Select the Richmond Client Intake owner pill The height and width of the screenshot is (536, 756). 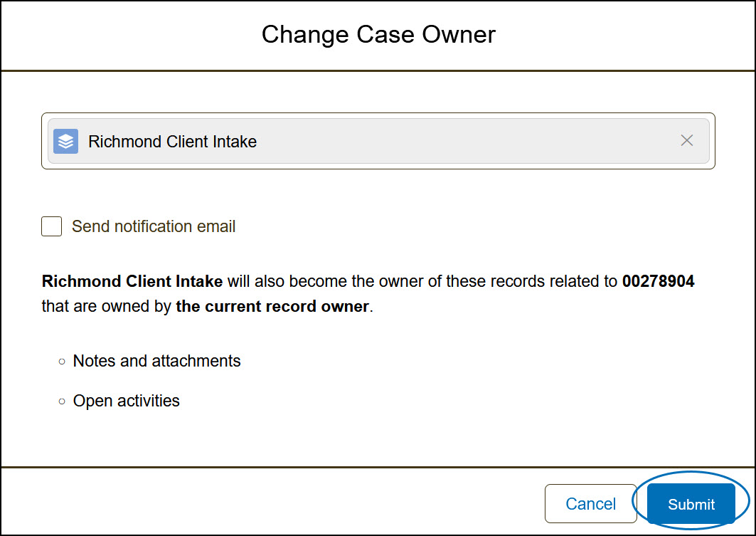coord(378,141)
